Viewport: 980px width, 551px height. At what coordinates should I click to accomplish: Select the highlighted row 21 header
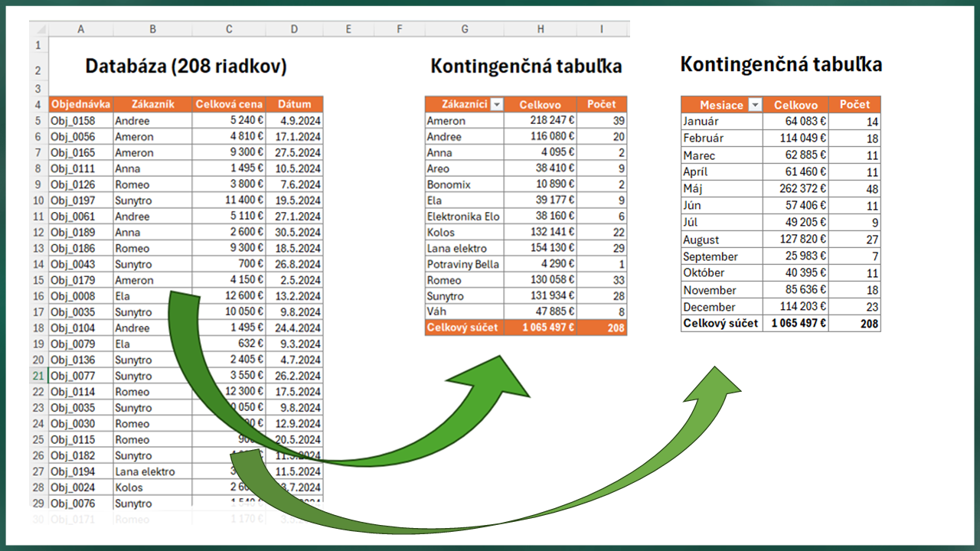[x=38, y=376]
